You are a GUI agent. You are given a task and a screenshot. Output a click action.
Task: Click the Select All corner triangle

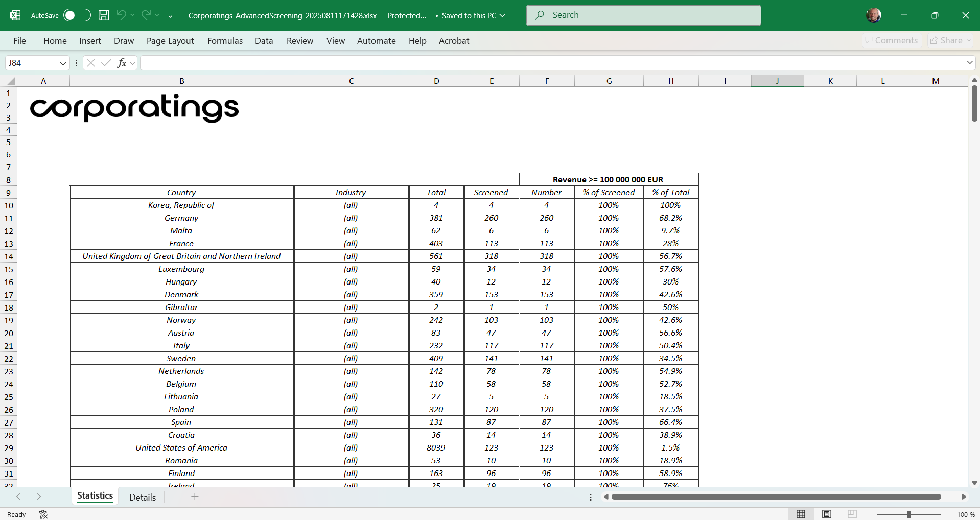pos(11,81)
